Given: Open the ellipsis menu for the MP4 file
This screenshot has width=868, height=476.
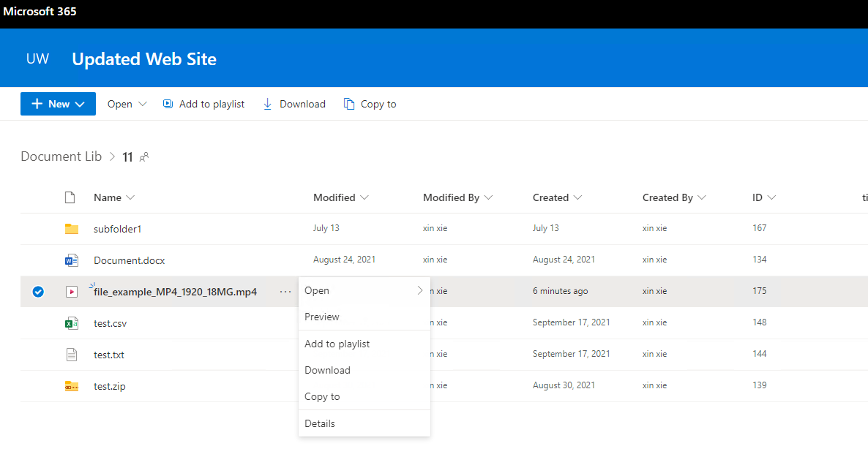Looking at the screenshot, I should (285, 291).
